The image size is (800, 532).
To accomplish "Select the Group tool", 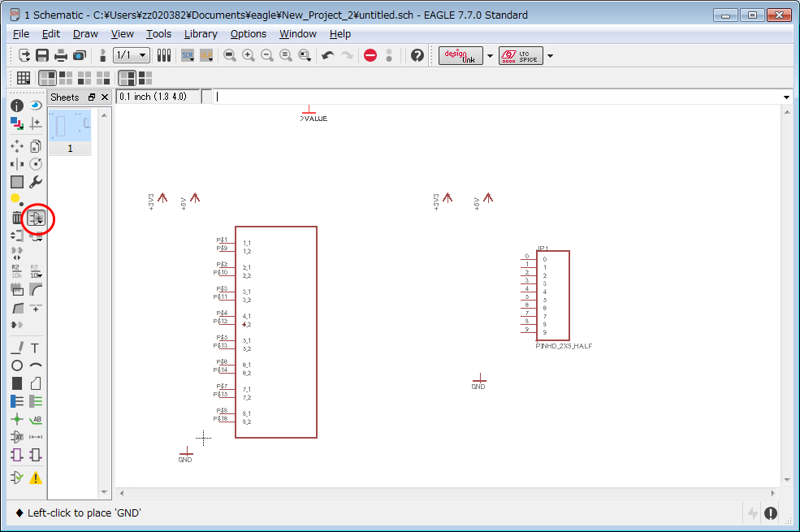I will [x=17, y=182].
